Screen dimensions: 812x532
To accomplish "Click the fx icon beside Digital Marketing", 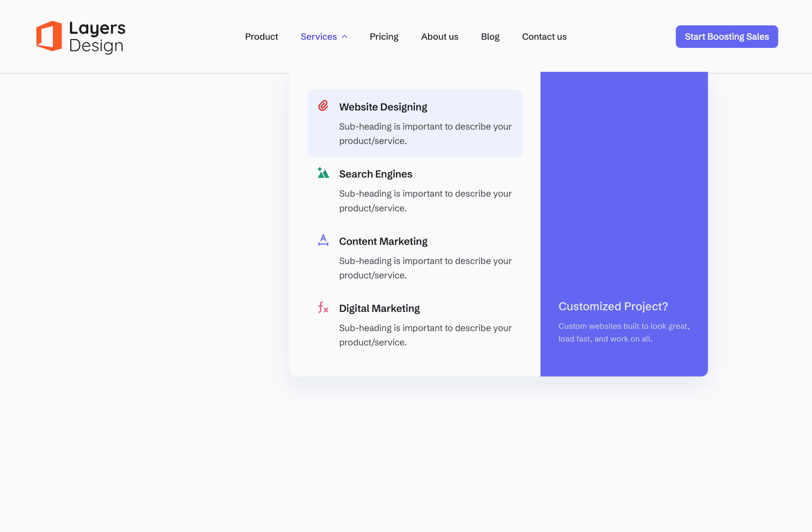I will click(323, 307).
